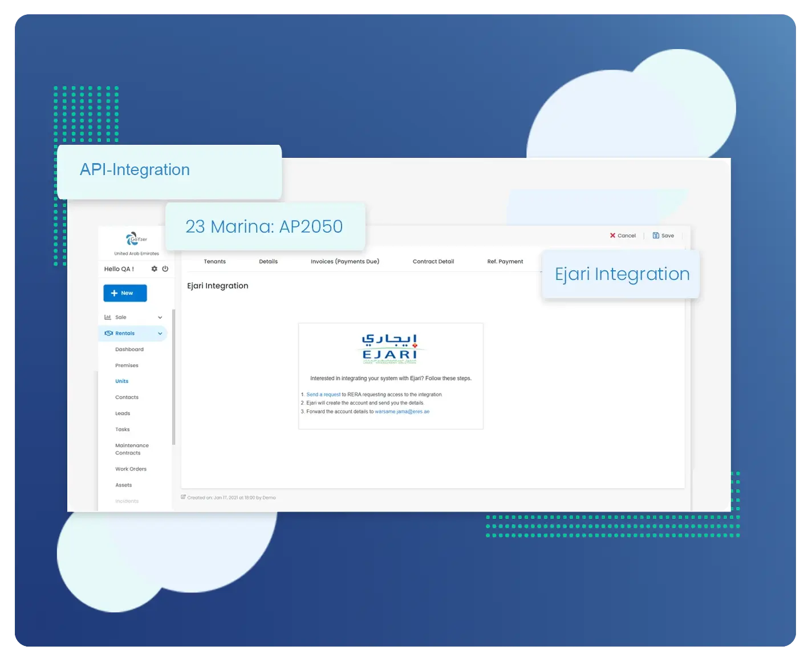This screenshot has width=812, height=666.
Task: Select the Contract Detail tab
Action: 433,262
